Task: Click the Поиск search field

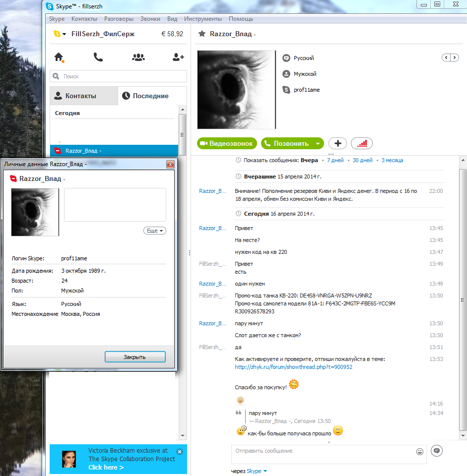Action: click(x=118, y=76)
